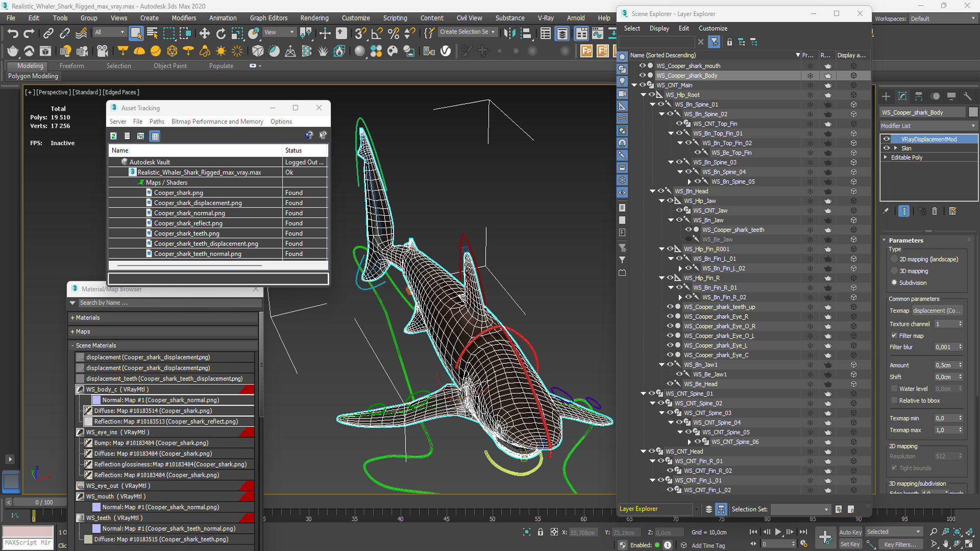Click the Redo arrow in main toolbar
This screenshot has width=980, height=551.
(x=29, y=34)
